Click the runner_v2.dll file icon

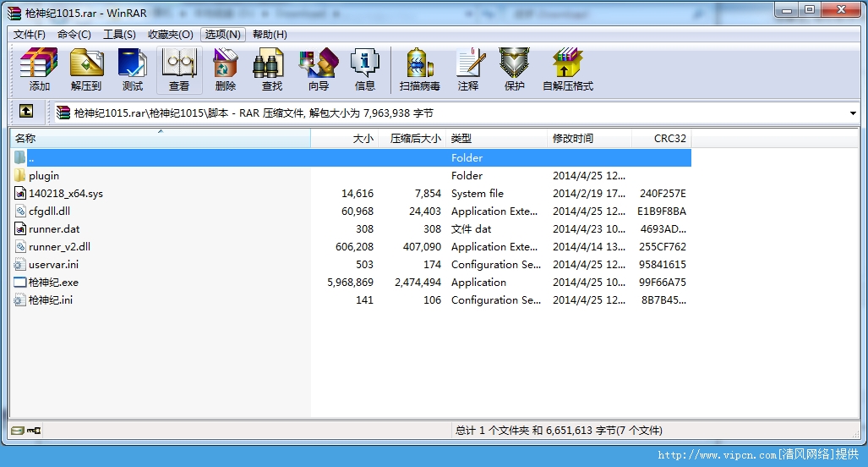[20, 246]
